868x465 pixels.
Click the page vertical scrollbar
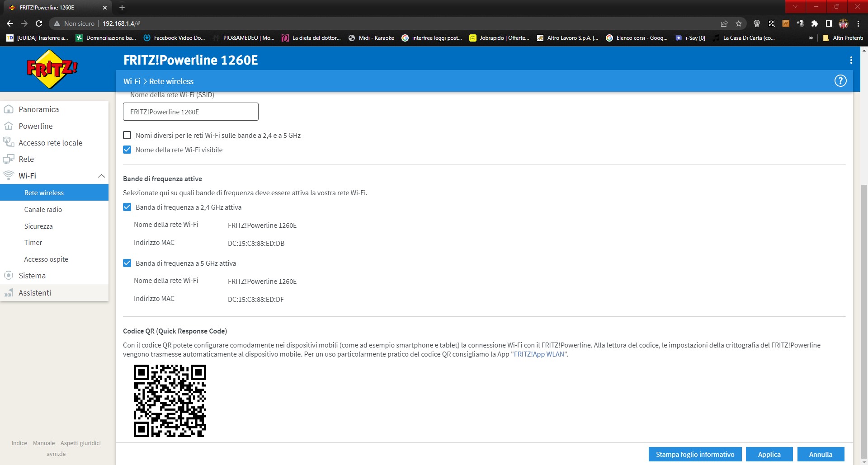[864, 321]
